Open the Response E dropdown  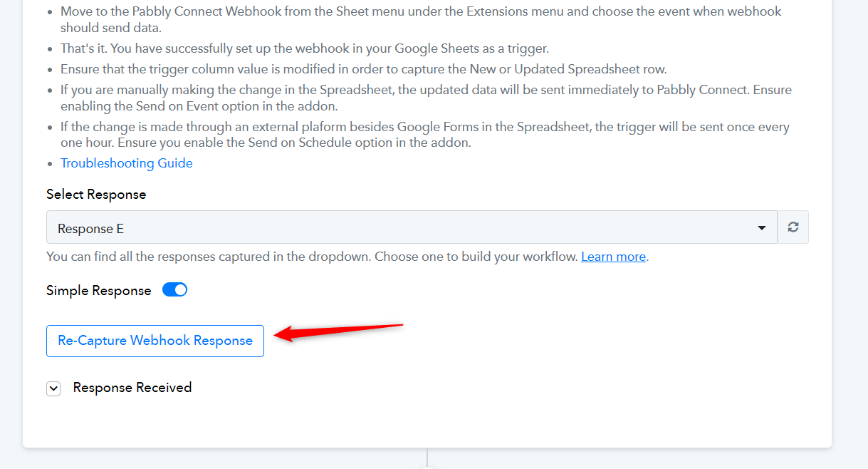(412, 227)
